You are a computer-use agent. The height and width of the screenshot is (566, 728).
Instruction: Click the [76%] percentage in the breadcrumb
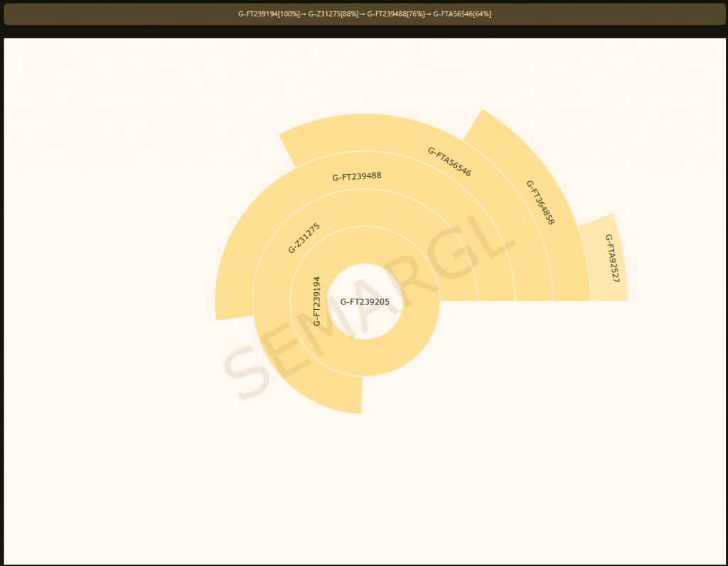[416, 14]
